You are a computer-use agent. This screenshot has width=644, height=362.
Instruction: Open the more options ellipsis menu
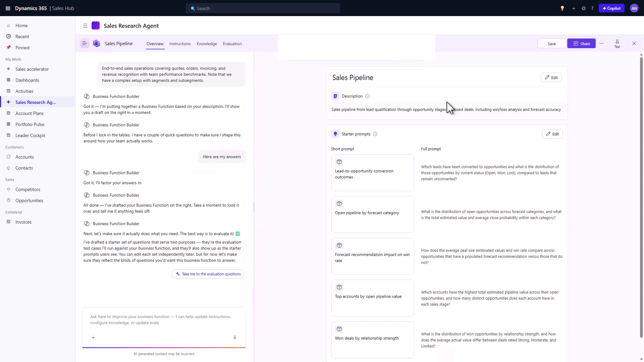(x=602, y=44)
